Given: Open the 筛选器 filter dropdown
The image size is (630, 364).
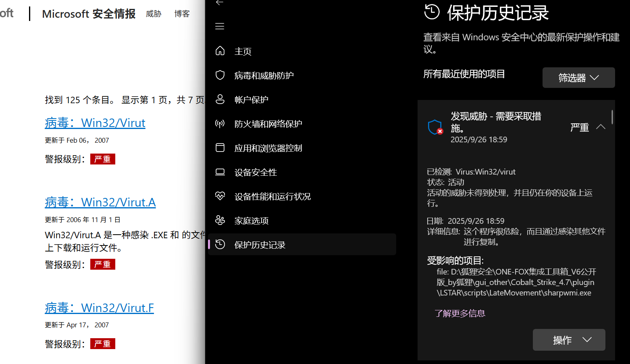Looking at the screenshot, I should point(578,77).
